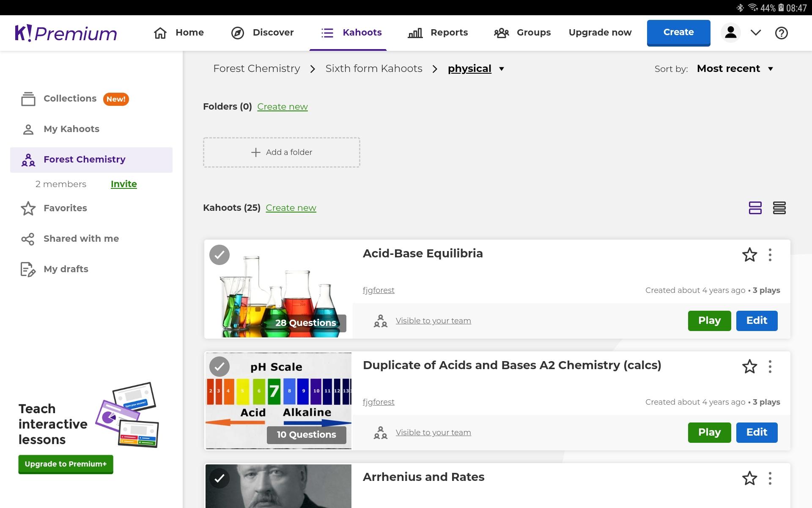
Task: Switch to the expanded card view icon
Action: click(755, 208)
